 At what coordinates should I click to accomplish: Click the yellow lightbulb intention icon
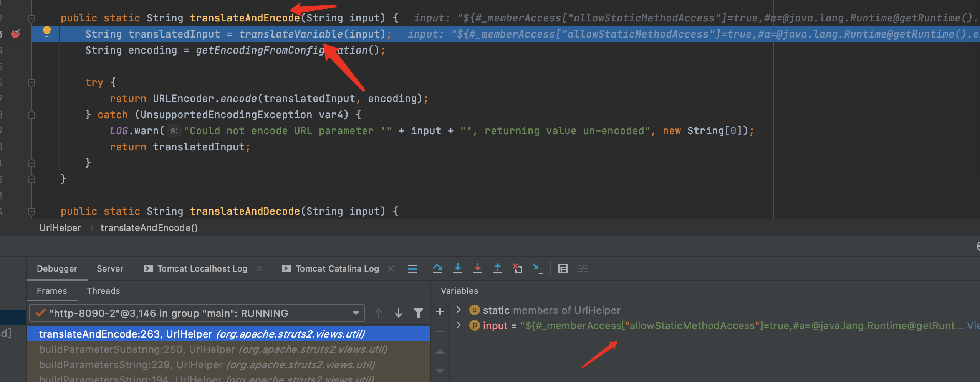click(46, 31)
